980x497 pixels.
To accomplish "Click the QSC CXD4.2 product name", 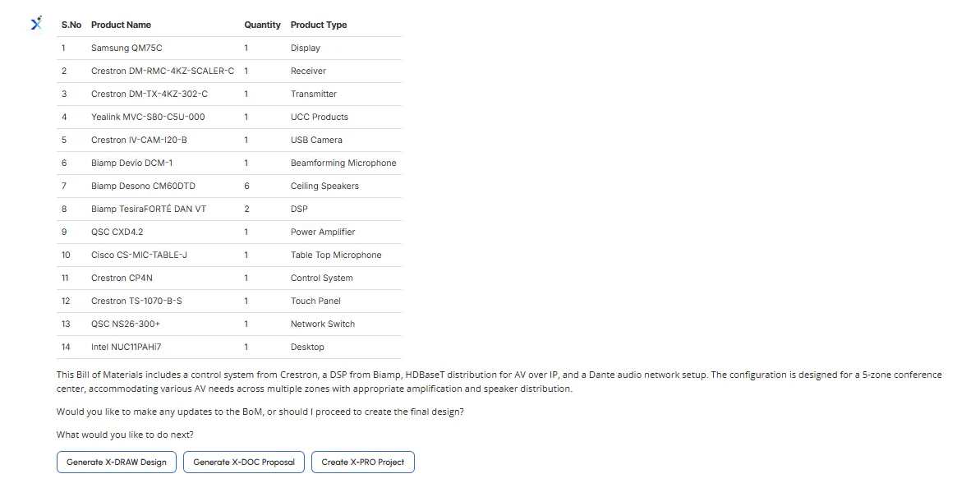I will [117, 232].
